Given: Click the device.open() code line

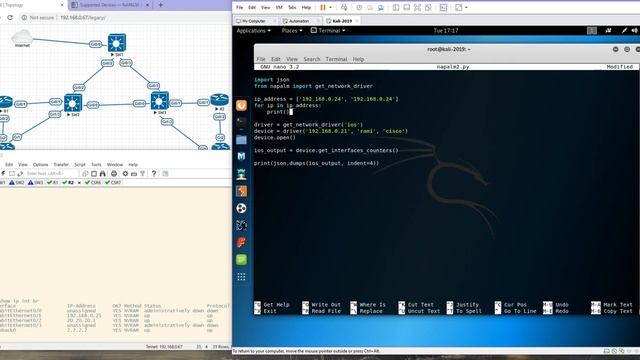Looking at the screenshot, I should [x=275, y=138].
